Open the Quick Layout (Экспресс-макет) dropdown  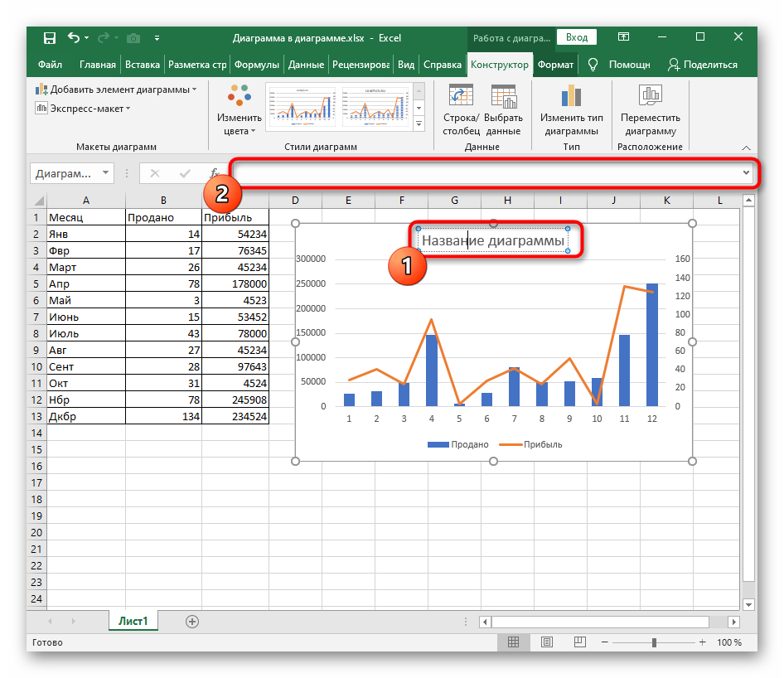(83, 109)
